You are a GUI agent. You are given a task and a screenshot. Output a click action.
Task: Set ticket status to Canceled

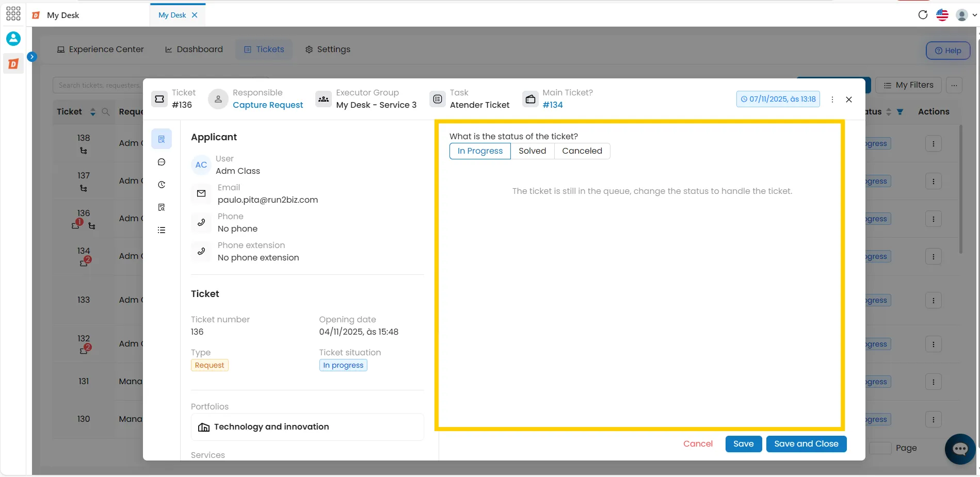[x=582, y=151]
